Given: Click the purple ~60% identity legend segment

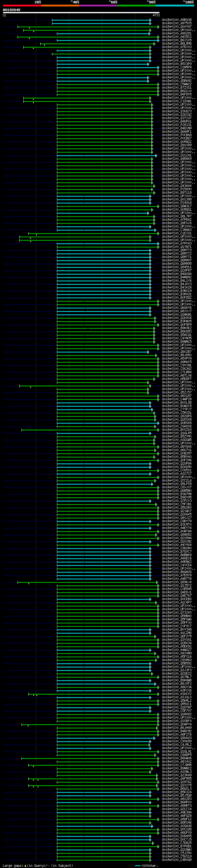Looking at the screenshot, I should point(99,6).
